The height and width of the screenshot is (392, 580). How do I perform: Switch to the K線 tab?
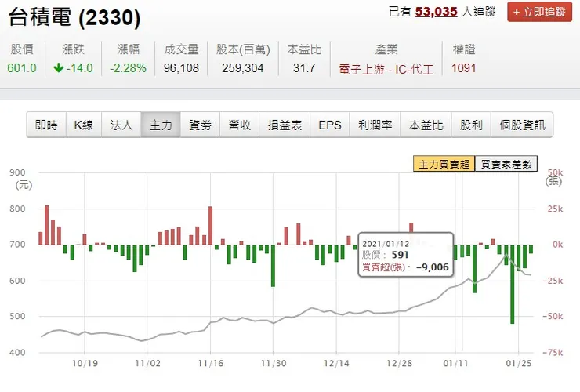84,125
